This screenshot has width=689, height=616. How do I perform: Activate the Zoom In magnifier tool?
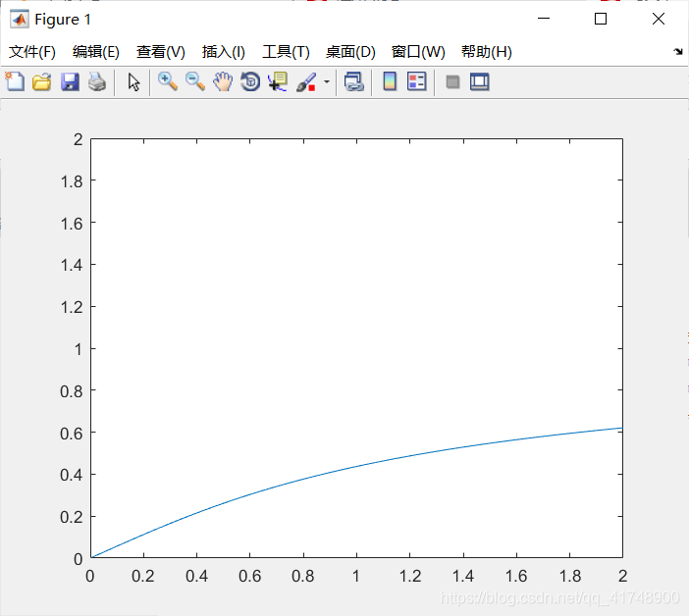click(x=168, y=82)
